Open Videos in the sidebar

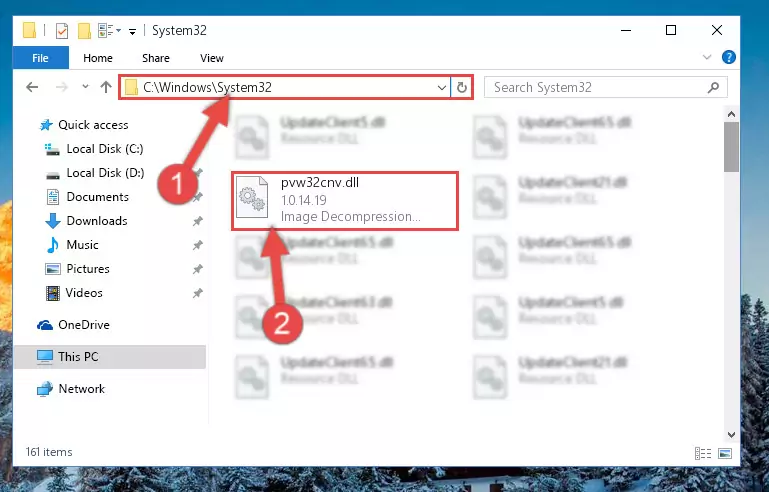pyautogui.click(x=74, y=293)
